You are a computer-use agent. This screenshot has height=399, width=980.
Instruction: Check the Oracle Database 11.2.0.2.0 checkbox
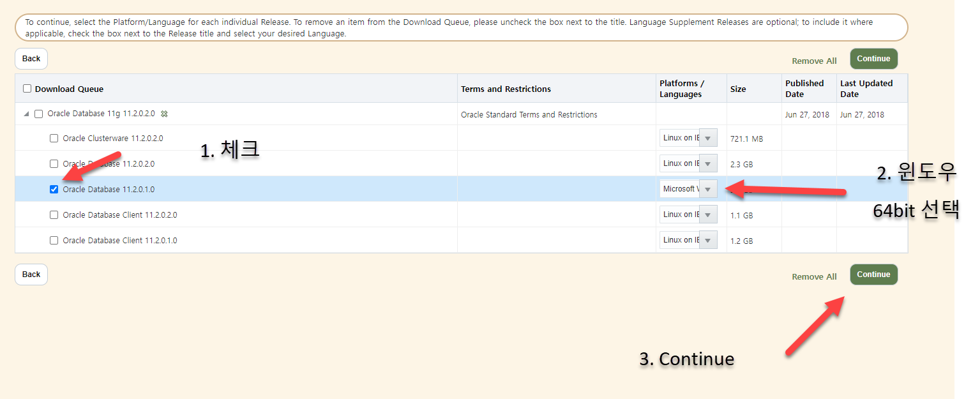[x=54, y=163]
